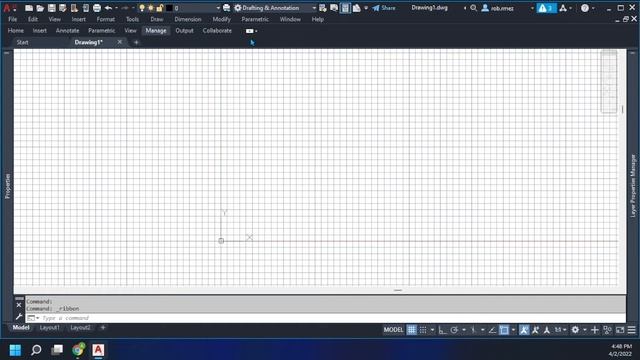640x360 pixels.
Task: Open the Draw menu
Action: tap(157, 19)
